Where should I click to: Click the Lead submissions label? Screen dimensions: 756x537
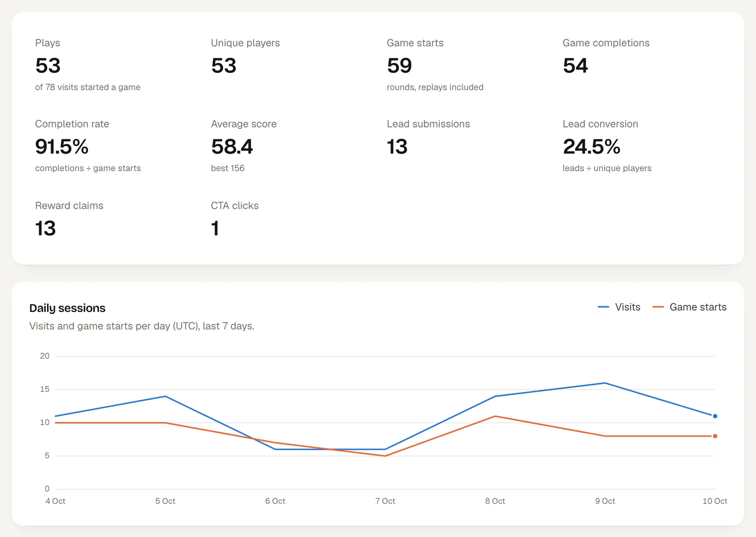pos(429,124)
